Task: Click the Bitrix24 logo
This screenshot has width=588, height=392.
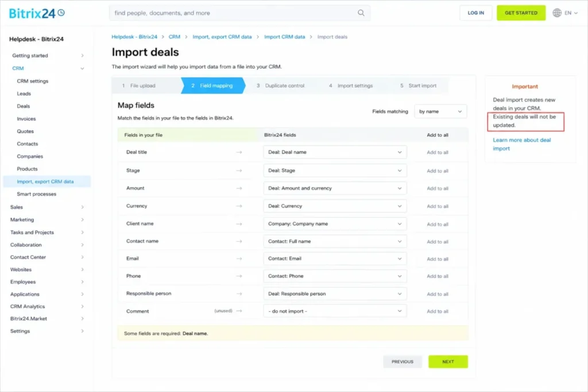Action: (37, 13)
